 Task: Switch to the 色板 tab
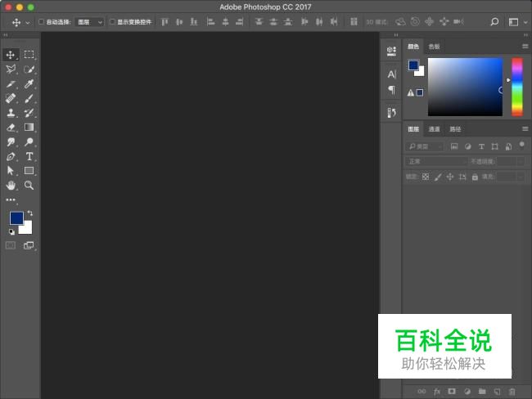pyautogui.click(x=434, y=47)
